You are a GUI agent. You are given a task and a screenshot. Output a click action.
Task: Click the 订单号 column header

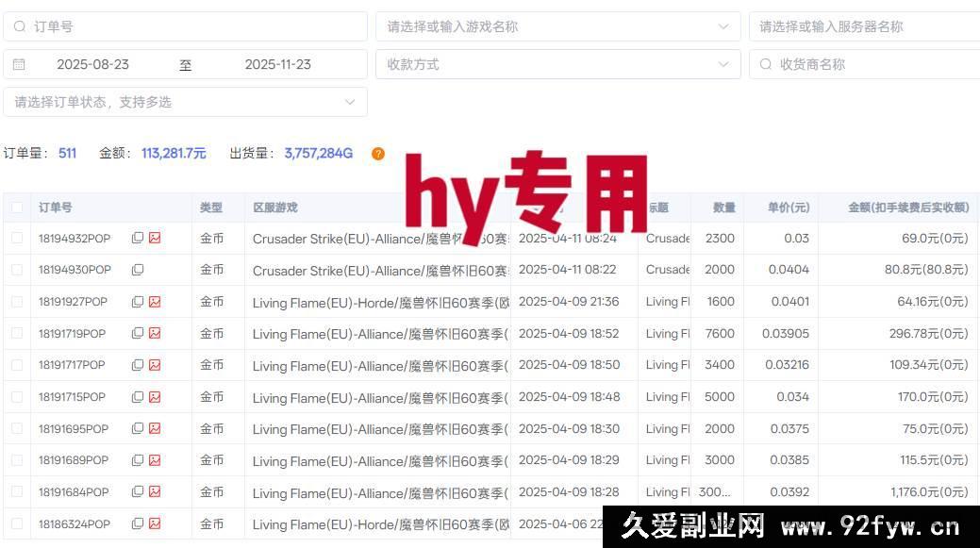56,208
